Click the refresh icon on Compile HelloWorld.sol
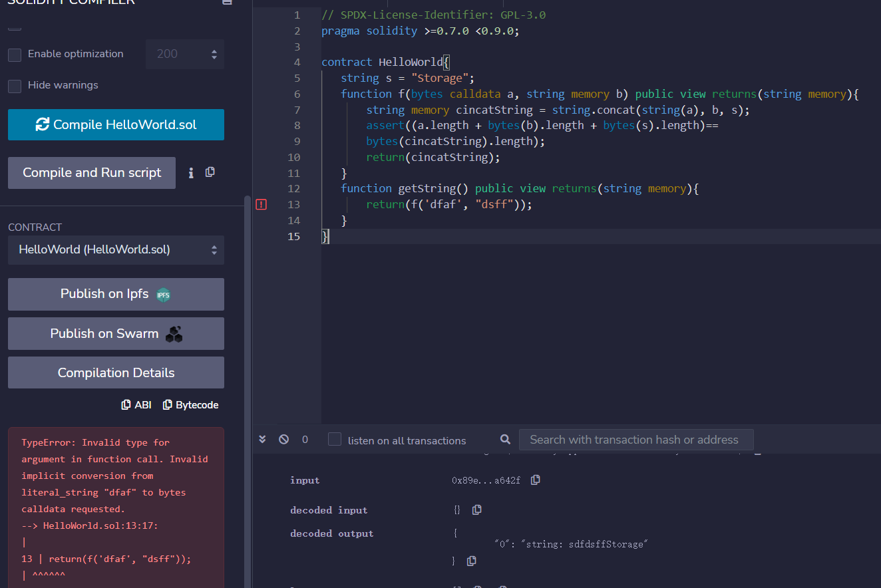Image resolution: width=881 pixels, height=588 pixels. click(x=43, y=124)
